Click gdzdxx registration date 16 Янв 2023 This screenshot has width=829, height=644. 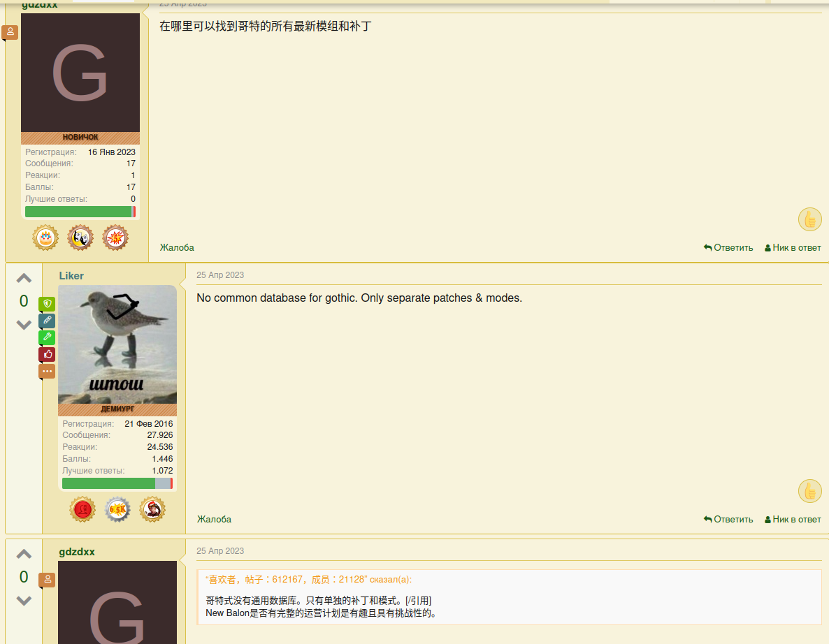[x=112, y=152]
